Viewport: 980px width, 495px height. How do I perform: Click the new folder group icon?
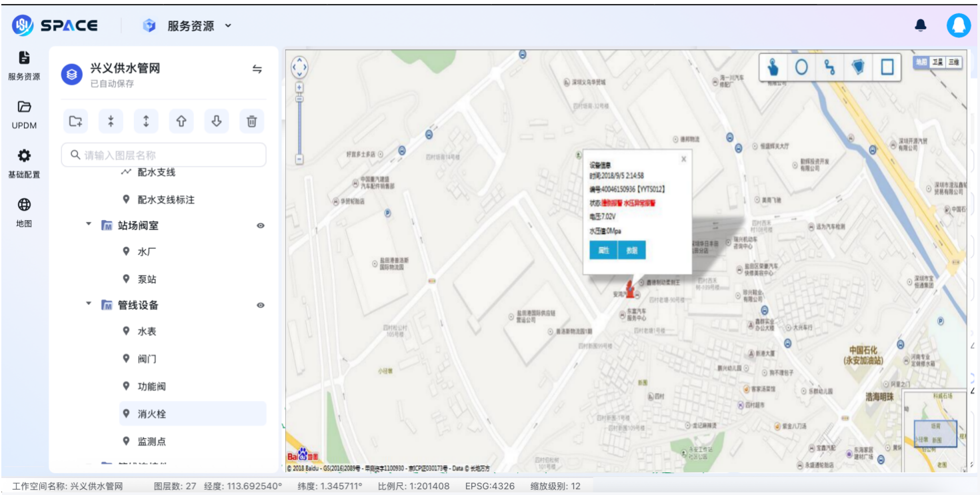click(76, 121)
